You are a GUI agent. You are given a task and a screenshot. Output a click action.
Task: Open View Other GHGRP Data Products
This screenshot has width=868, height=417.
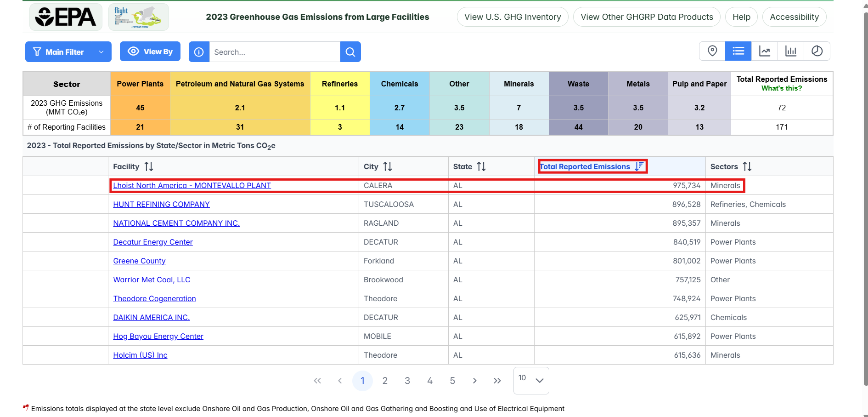[x=647, y=17]
